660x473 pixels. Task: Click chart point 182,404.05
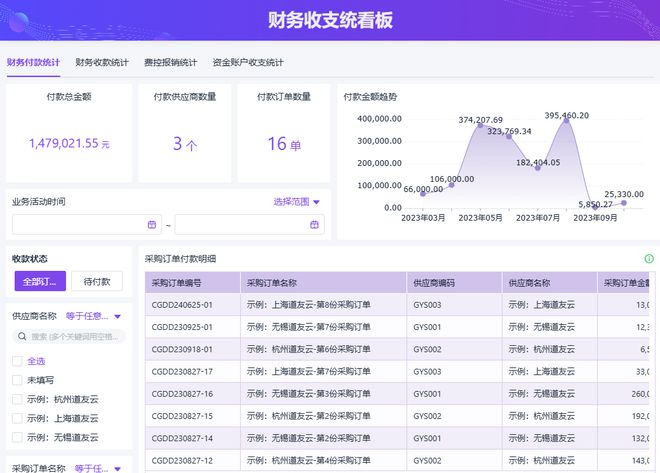coord(538,168)
